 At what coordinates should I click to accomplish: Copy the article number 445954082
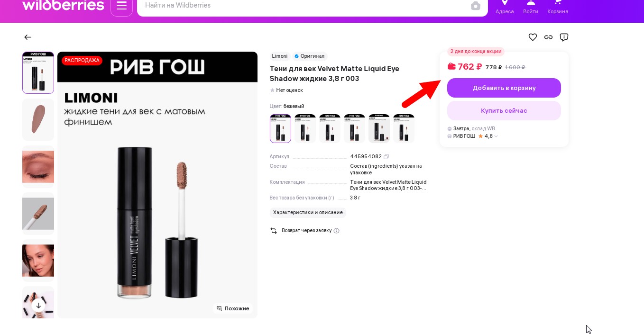386,156
